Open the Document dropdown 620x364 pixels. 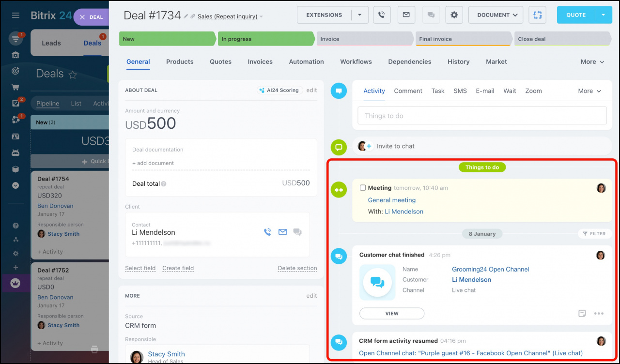(x=496, y=15)
